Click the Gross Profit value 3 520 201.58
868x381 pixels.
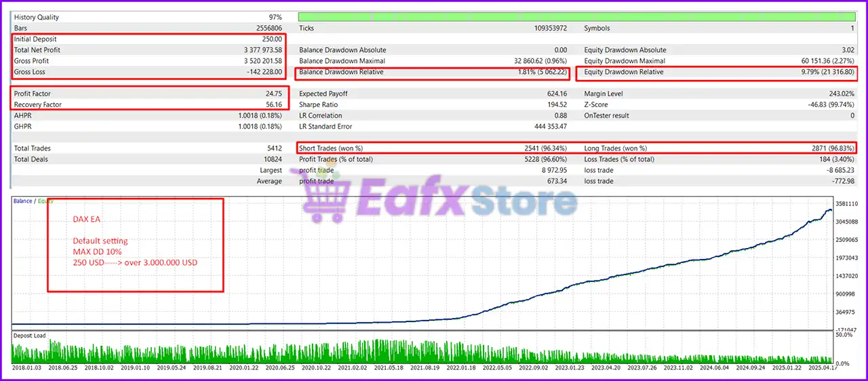(x=262, y=61)
